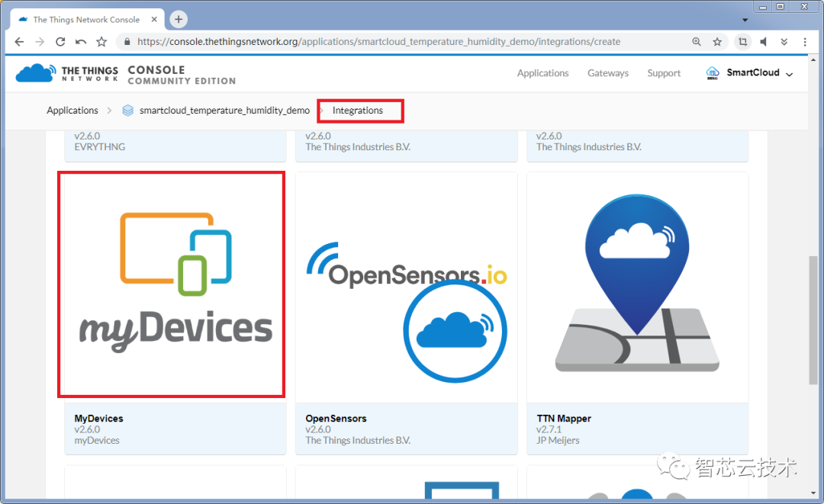Select the Things Network Console tab
Image resolution: width=824 pixels, height=504 pixels.
(87, 19)
